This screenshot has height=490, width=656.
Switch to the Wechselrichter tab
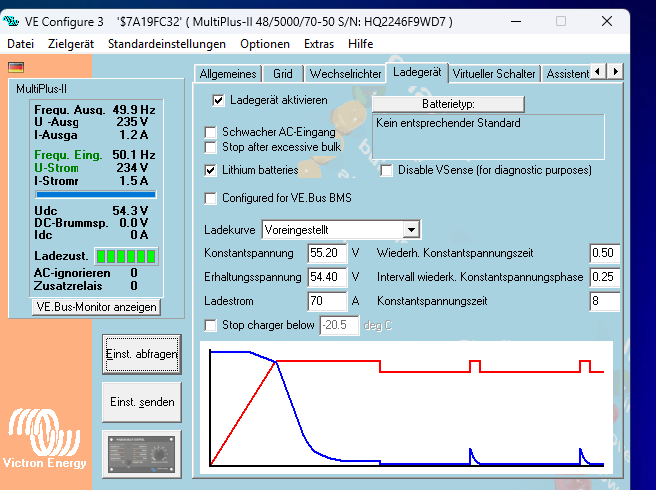(345, 74)
